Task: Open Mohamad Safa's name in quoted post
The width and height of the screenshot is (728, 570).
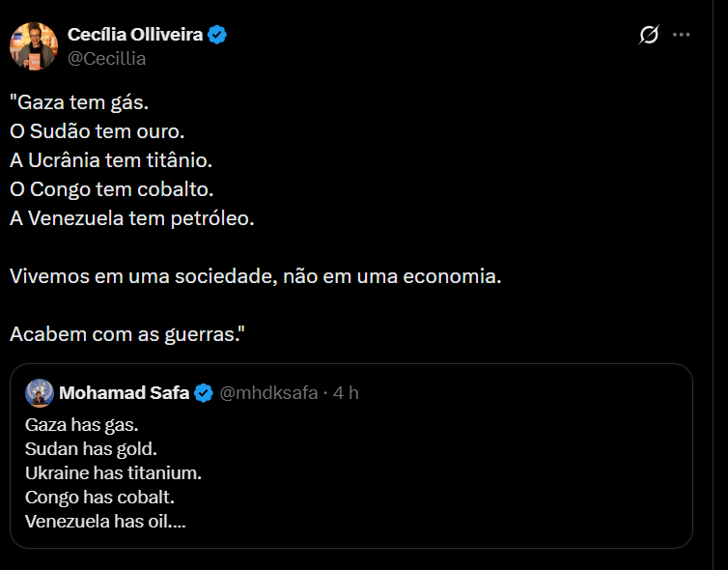Action: pyautogui.click(x=126, y=392)
